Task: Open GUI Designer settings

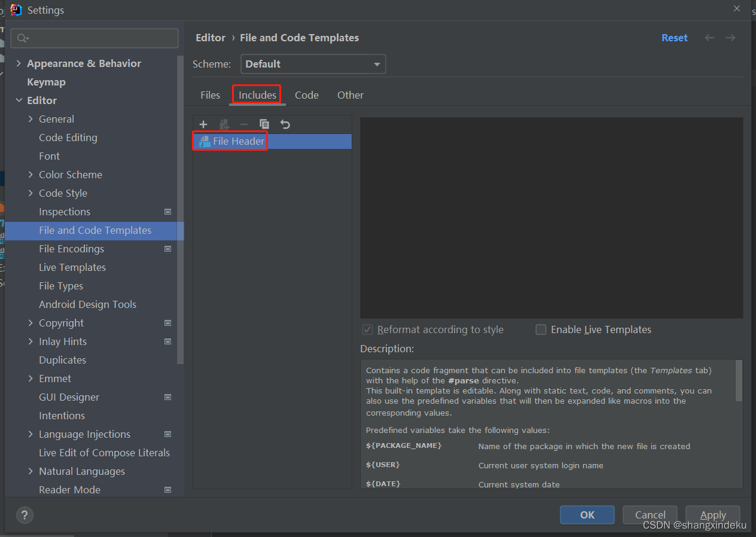Action: [x=69, y=397]
